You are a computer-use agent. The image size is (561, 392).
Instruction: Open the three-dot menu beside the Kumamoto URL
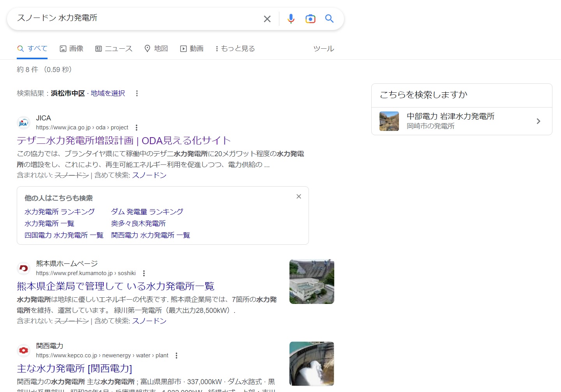coord(144,273)
